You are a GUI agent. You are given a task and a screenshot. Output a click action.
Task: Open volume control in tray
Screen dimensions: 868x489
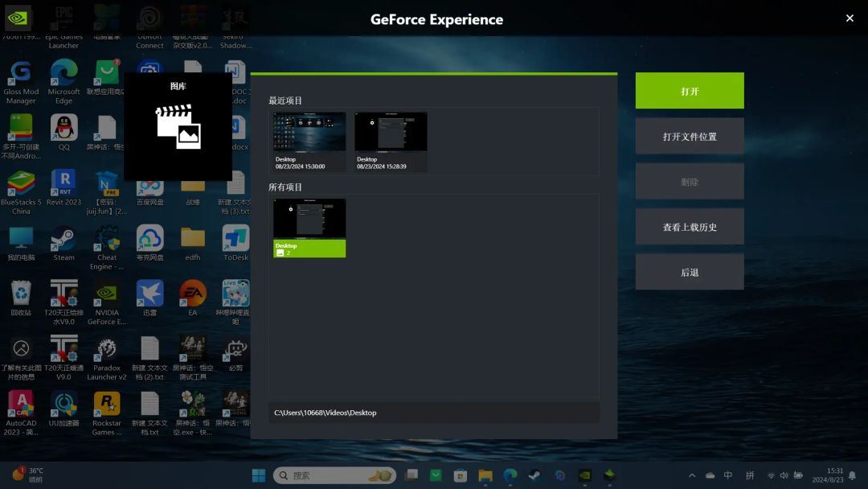pos(784,475)
